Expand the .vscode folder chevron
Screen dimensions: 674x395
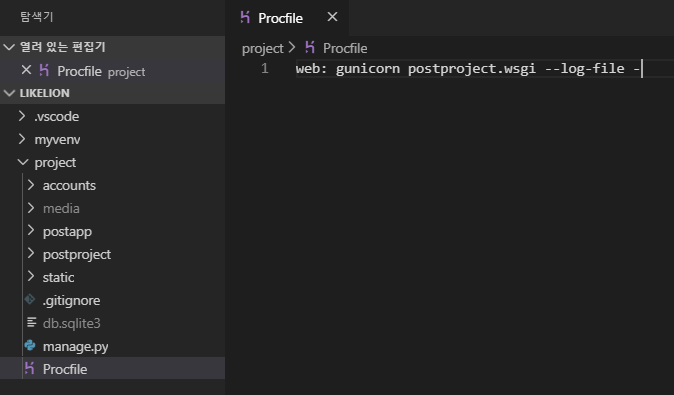point(22,116)
